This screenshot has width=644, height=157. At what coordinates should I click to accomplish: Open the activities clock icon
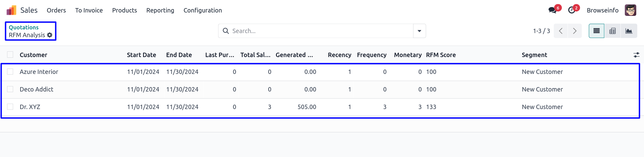[571, 10]
